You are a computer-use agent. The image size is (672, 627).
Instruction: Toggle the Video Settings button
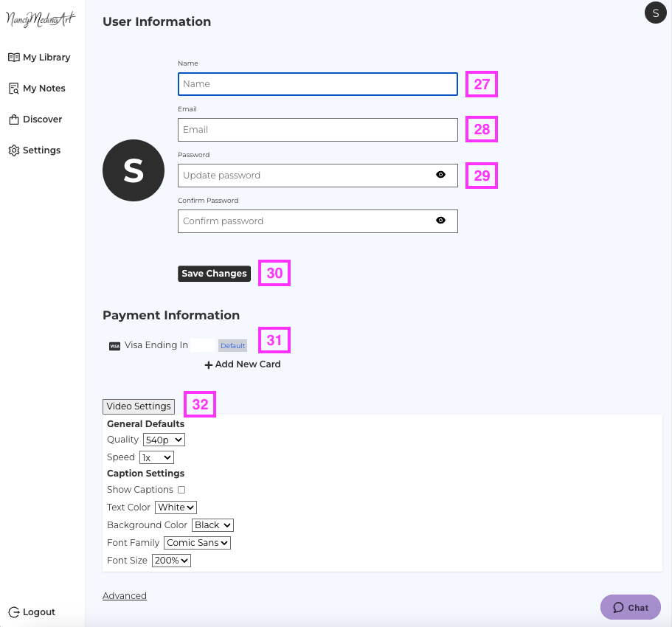[139, 406]
